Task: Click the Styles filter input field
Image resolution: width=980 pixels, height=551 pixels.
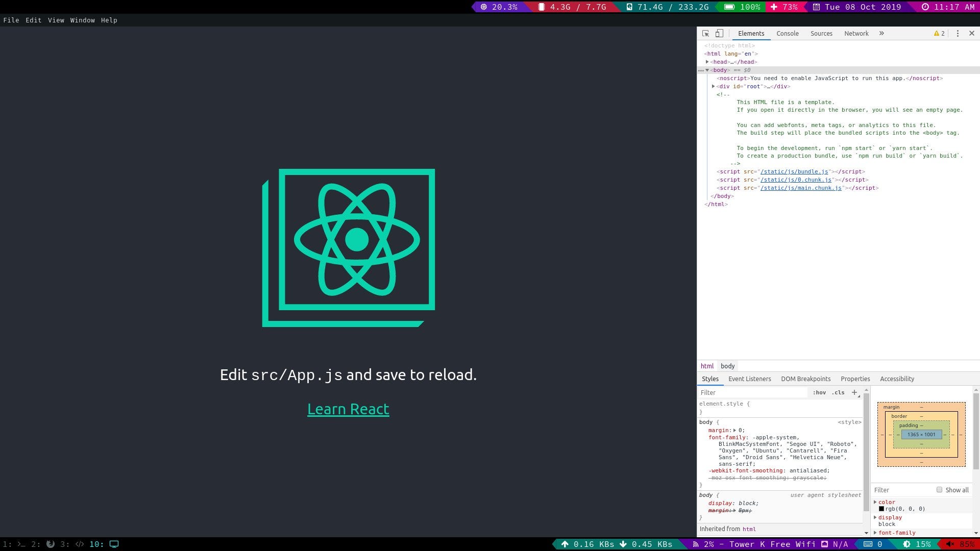Action: (753, 392)
